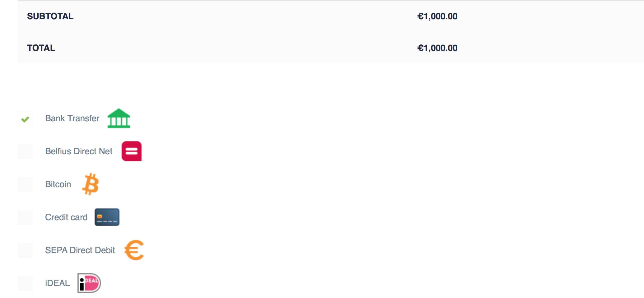Choose the Bitcoin label text
This screenshot has width=644, height=298.
point(58,184)
